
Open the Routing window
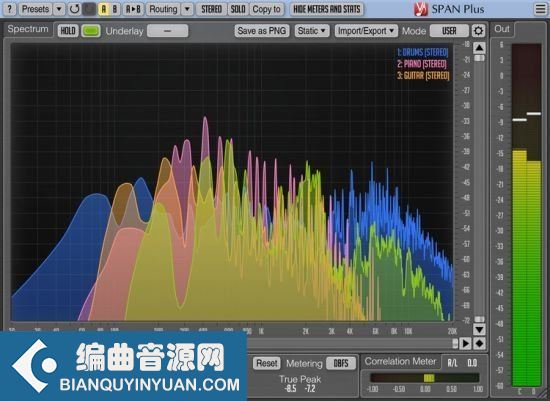pos(163,9)
